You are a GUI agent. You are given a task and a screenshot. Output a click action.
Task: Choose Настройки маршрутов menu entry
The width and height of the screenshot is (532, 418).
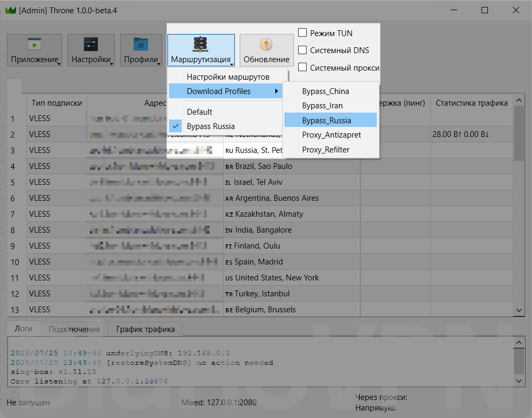[x=228, y=77]
